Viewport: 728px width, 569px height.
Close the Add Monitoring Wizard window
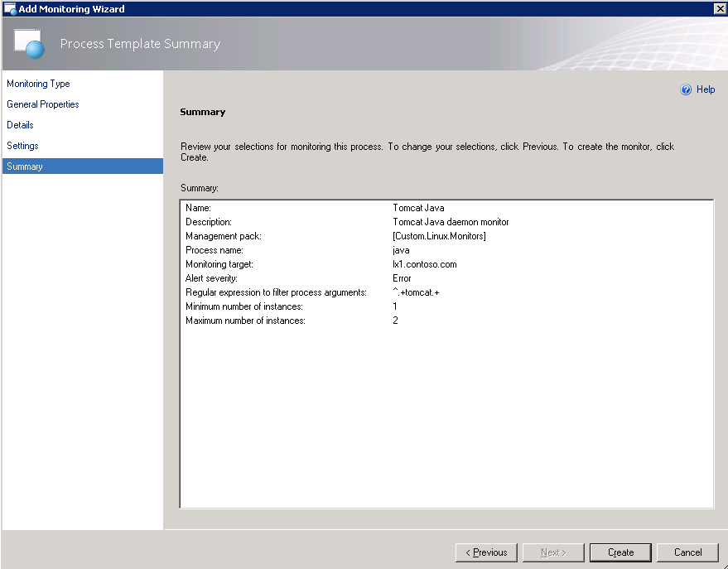coord(719,8)
